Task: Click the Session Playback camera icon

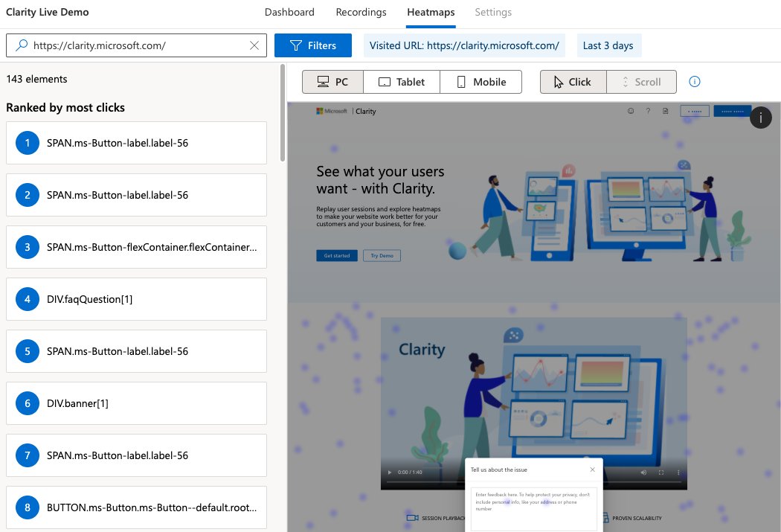Action: click(412, 518)
